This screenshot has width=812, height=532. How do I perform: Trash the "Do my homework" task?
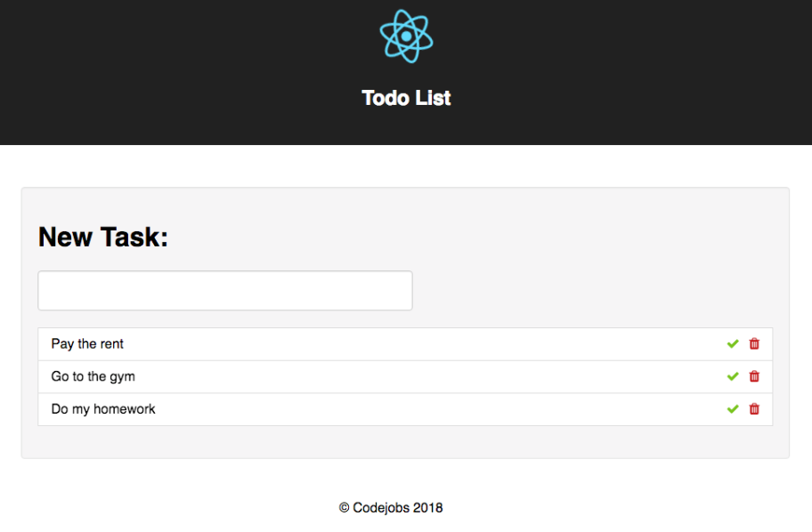click(x=754, y=409)
